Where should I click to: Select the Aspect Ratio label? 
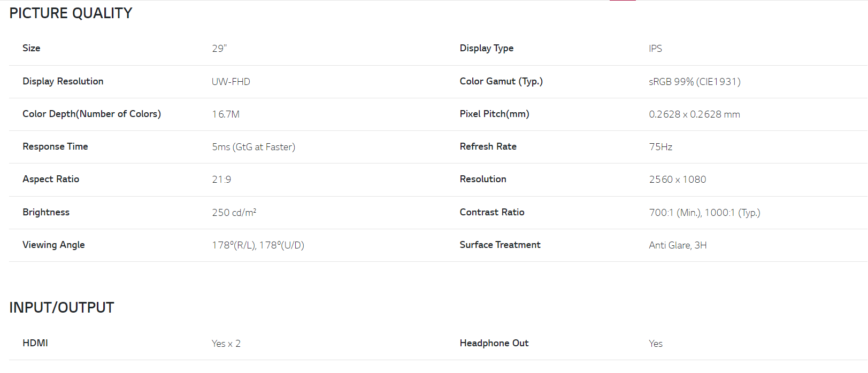click(x=51, y=179)
